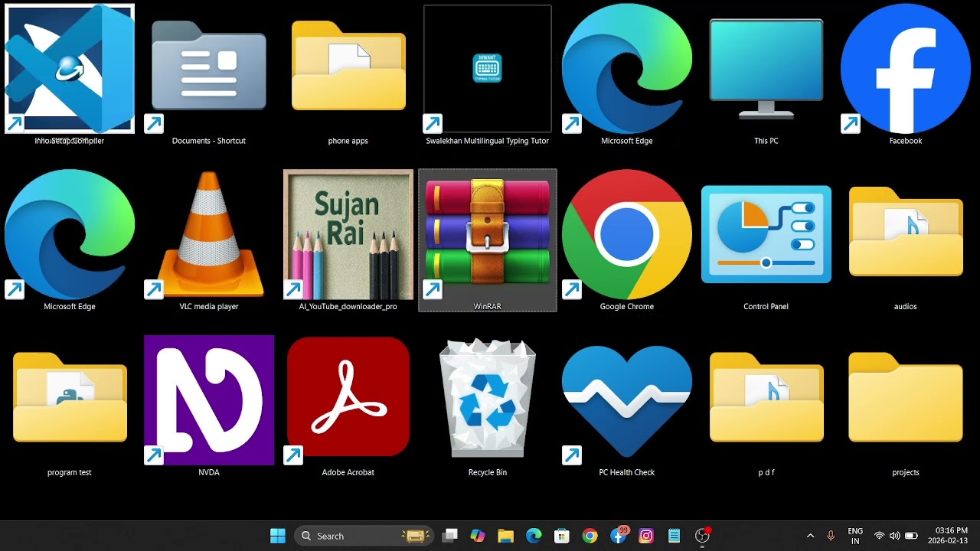
Task: Click the taskbar Search box
Action: click(x=364, y=536)
